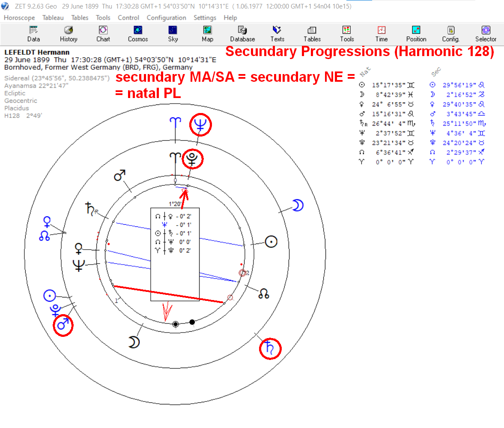Click the black North Node glyph
Screen dimensions: 504x428
[264, 294]
